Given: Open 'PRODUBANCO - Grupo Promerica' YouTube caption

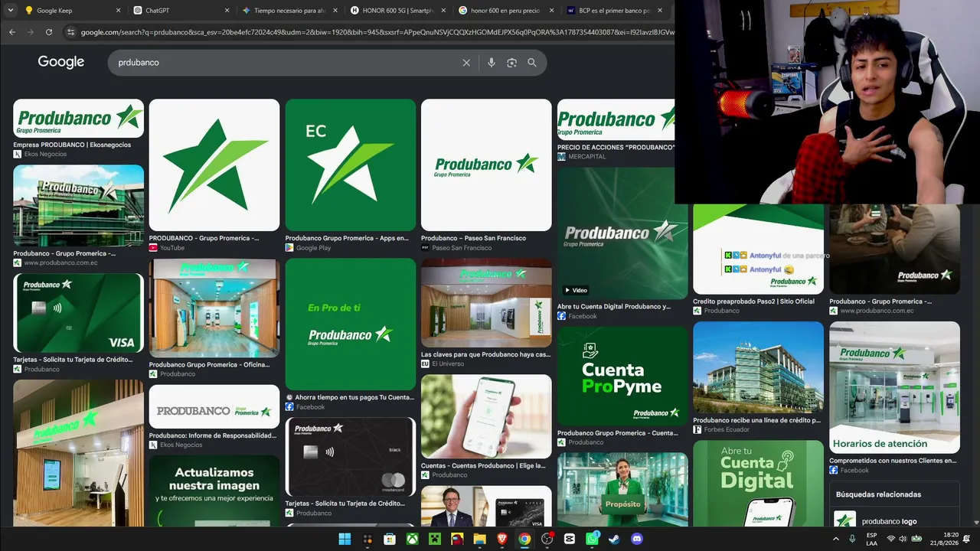Looking at the screenshot, I should coord(204,238).
